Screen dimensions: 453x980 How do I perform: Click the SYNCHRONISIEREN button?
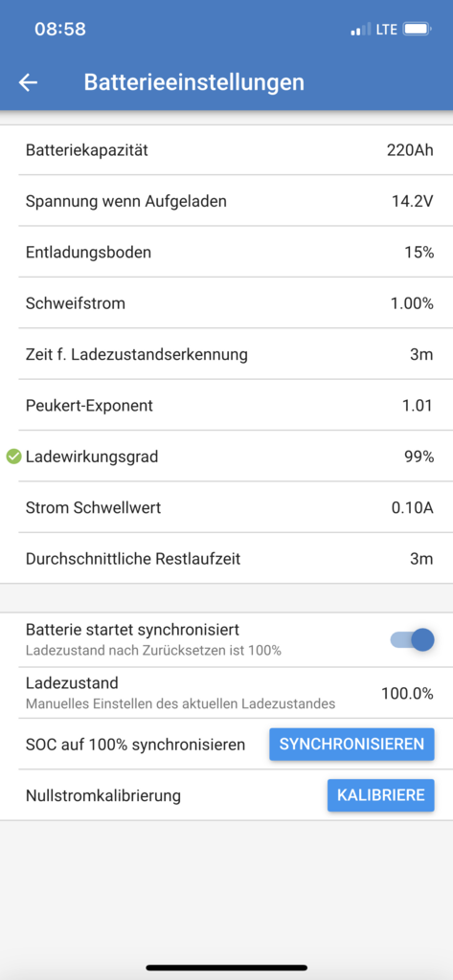click(x=351, y=745)
